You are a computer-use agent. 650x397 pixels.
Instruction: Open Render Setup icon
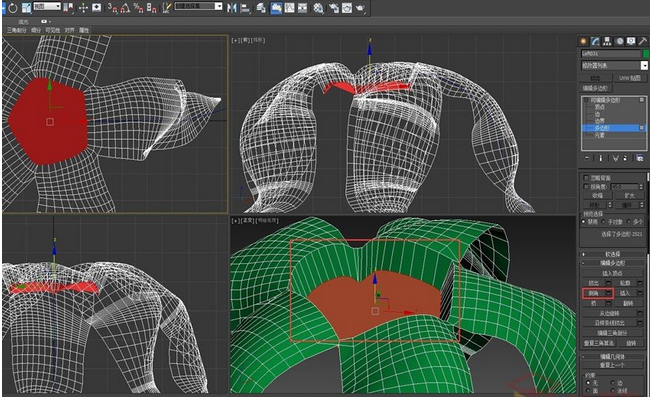tap(334, 7)
